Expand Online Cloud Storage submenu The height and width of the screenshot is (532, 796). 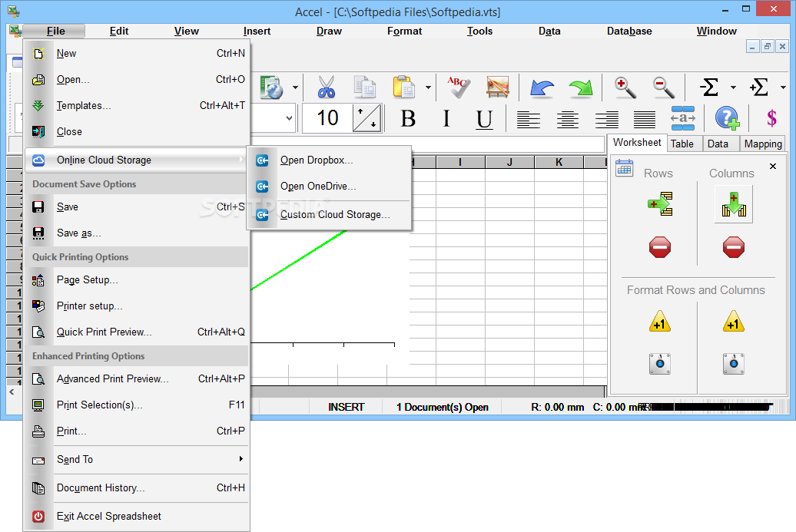pos(136,160)
